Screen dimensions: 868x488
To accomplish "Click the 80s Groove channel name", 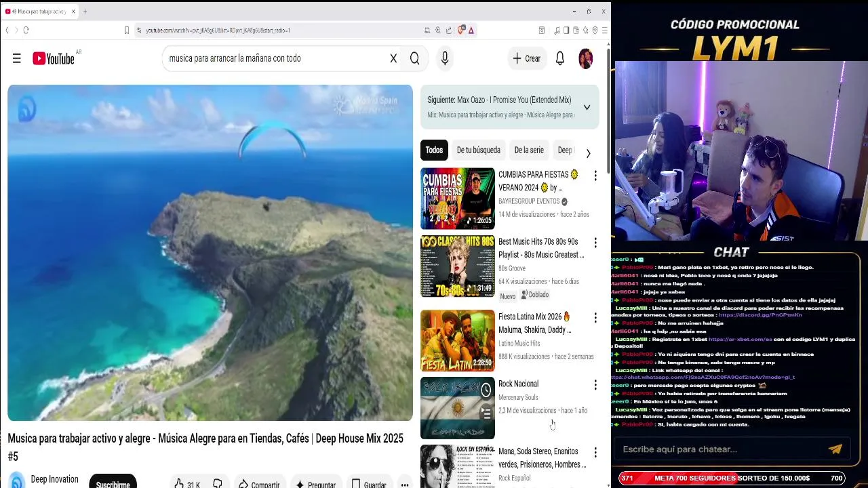I will point(512,268).
